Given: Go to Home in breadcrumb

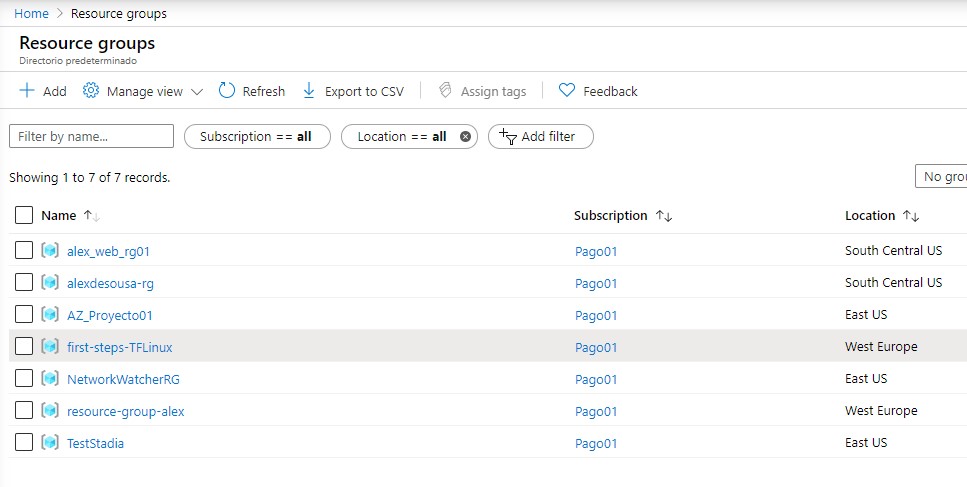Looking at the screenshot, I should point(31,14).
